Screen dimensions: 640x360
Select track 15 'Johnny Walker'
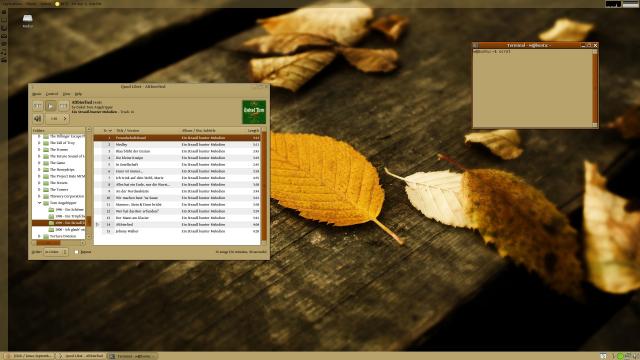[x=177, y=231]
